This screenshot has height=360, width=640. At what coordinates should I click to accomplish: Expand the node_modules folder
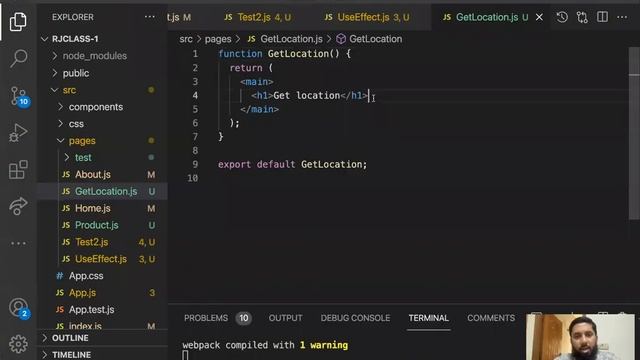pos(55,56)
